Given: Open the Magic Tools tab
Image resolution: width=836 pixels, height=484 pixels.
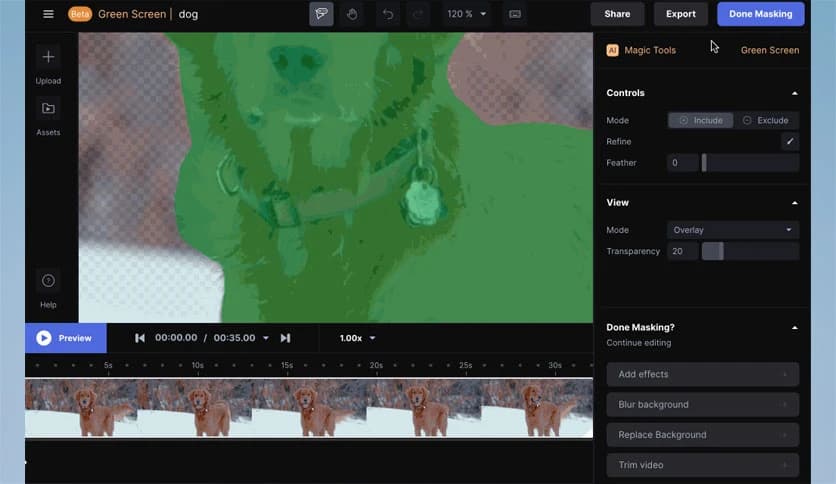Looking at the screenshot, I should click(650, 50).
